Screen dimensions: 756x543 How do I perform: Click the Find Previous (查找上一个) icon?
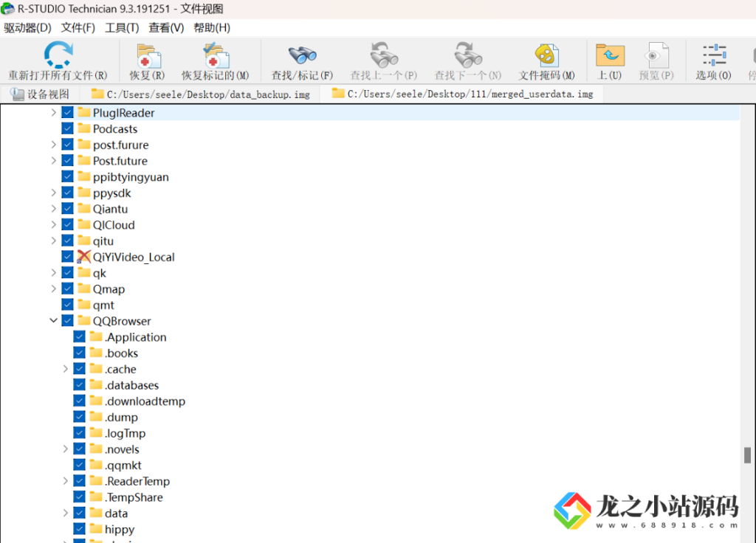click(x=383, y=55)
